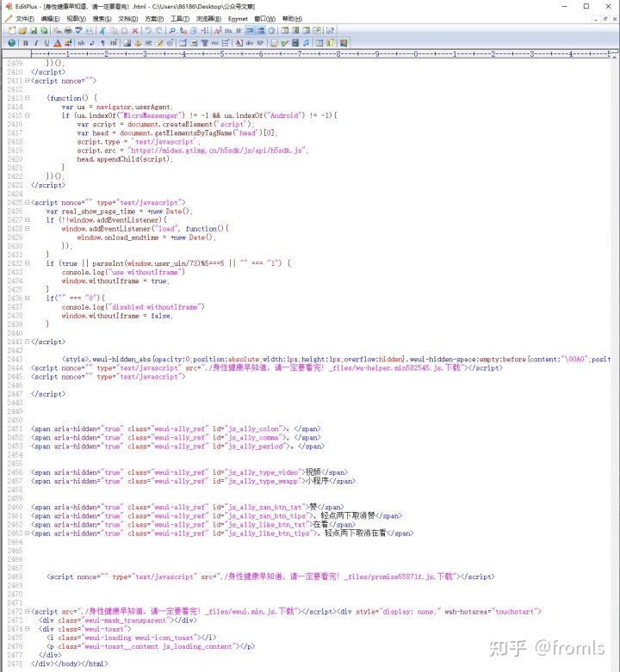
Task: Click the Paste clipboard icon
Action: coord(124,30)
